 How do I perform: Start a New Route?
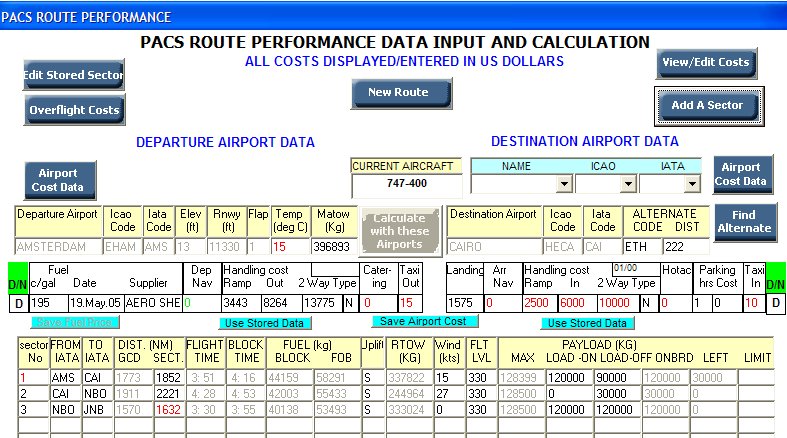(402, 93)
